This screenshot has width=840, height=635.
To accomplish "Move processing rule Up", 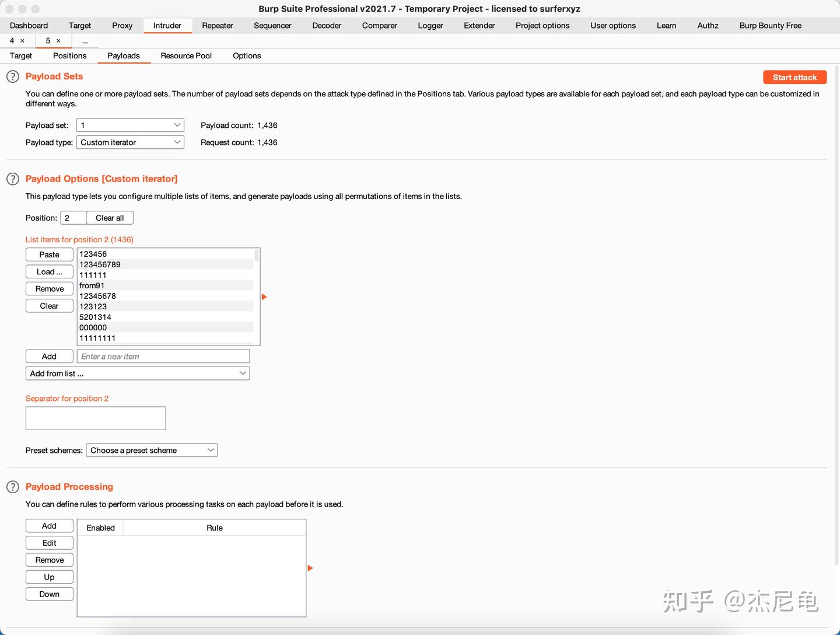I will pos(50,577).
